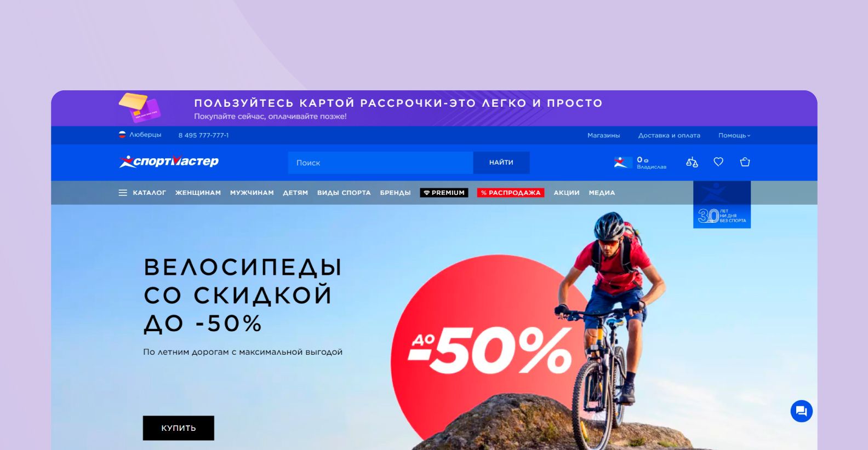Image resolution: width=868 pixels, height=450 pixels.
Task: Focus the Поиск search field
Action: 381,163
